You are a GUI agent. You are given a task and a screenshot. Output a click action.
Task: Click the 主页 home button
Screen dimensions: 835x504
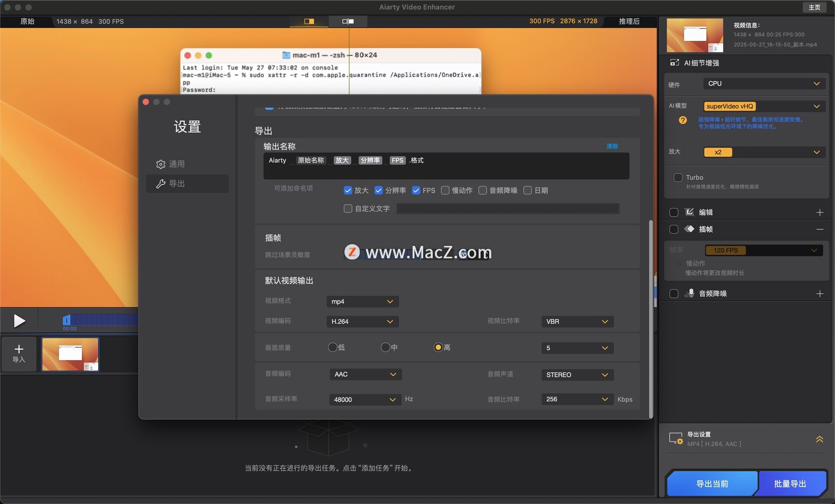(814, 7)
